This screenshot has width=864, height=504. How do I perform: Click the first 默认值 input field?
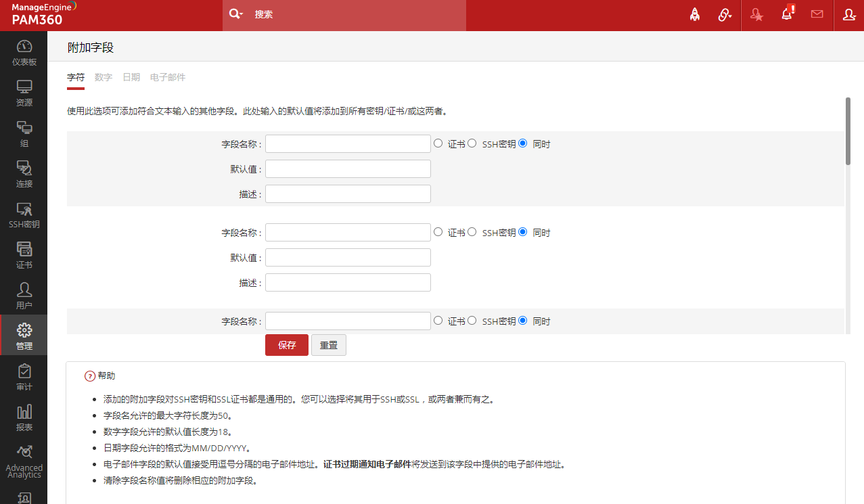tap(348, 168)
